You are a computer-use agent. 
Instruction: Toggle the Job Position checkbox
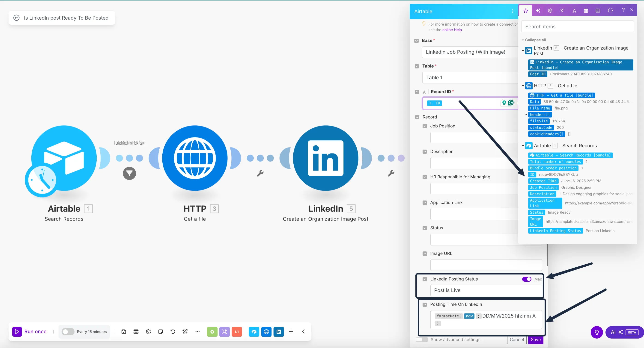[424, 126]
